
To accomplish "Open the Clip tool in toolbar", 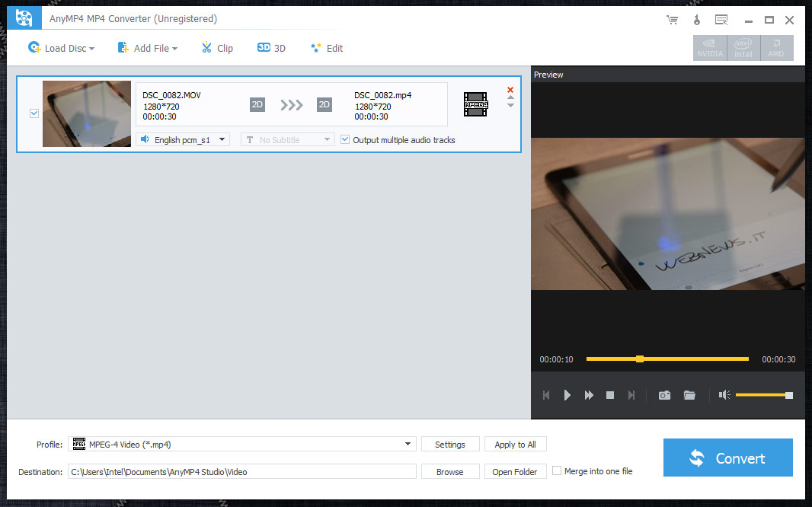I will click(217, 48).
